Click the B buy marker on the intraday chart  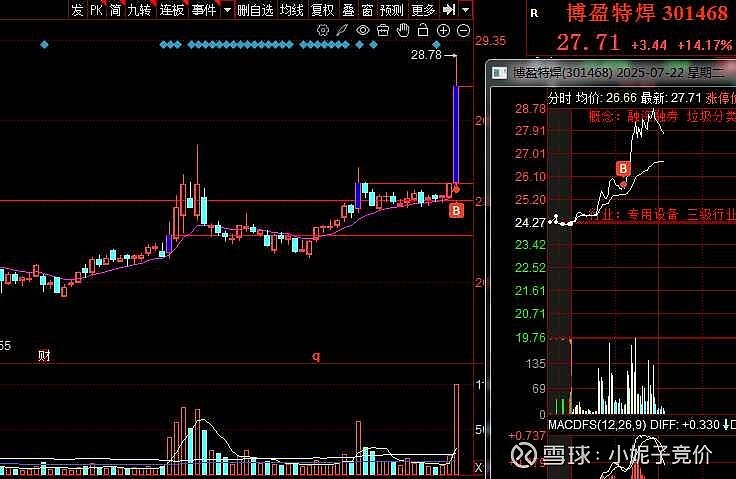point(623,168)
